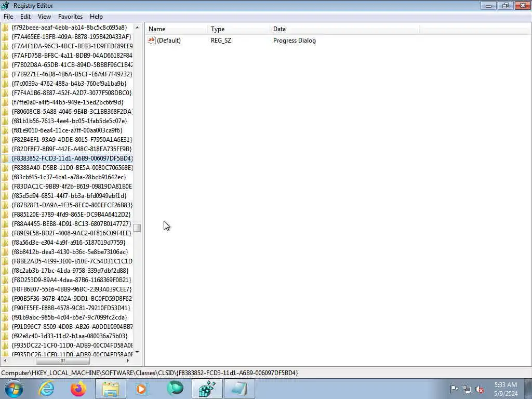Click folder icon of {F82B4EF1-93A9-4DDE key
Viewport: 532px width, 399px height.
pos(5,139)
